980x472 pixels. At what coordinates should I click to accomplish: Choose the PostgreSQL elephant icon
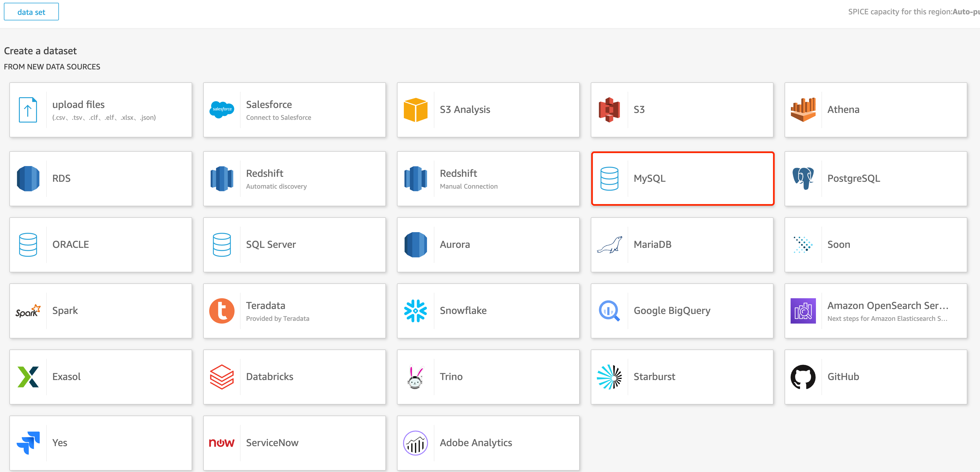pos(803,178)
